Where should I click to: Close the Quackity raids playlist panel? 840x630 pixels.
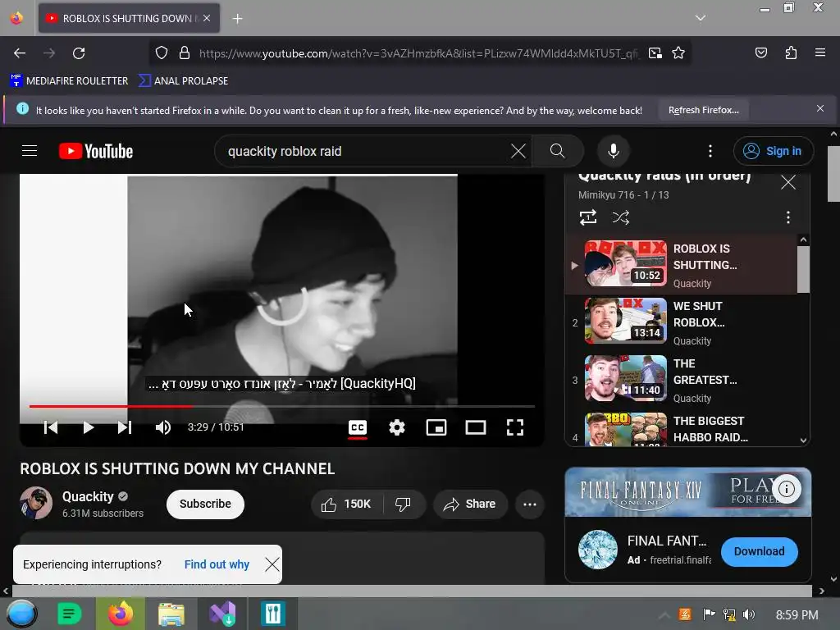tap(787, 182)
